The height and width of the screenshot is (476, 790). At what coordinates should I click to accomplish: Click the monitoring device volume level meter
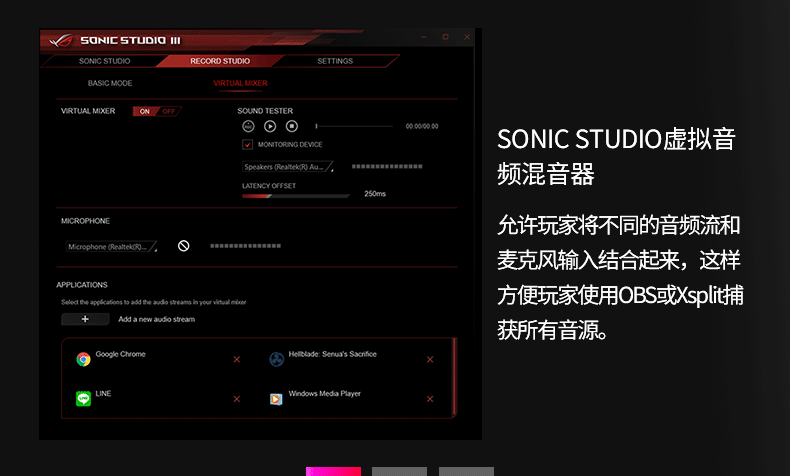[387, 166]
